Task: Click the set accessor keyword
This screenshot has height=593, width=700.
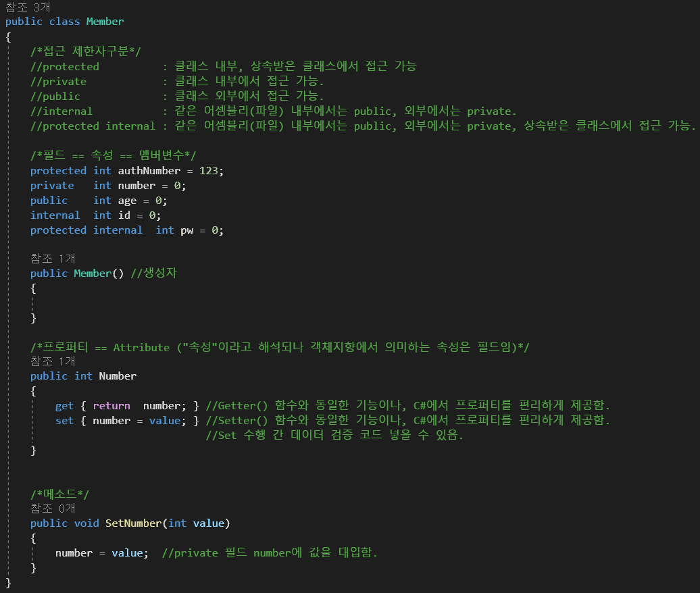Action: click(64, 421)
